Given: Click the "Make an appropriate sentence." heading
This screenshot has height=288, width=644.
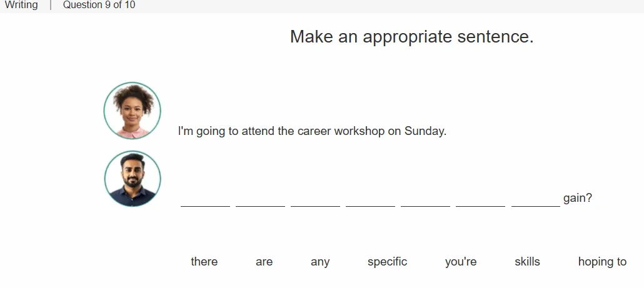Looking at the screenshot, I should tap(412, 36).
